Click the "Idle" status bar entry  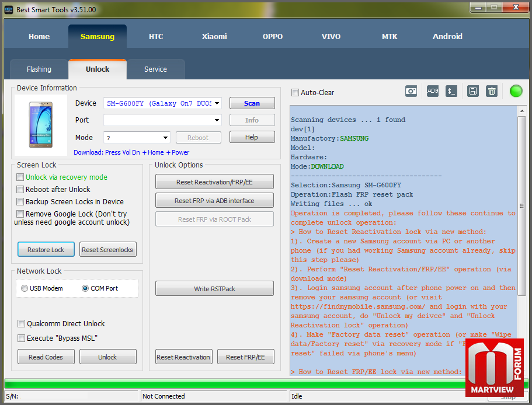[x=297, y=396]
